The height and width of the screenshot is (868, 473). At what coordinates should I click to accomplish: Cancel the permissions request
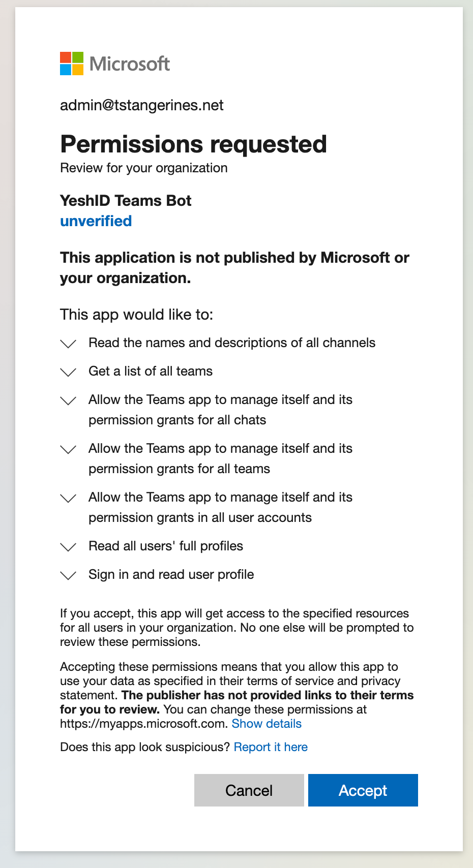click(249, 790)
